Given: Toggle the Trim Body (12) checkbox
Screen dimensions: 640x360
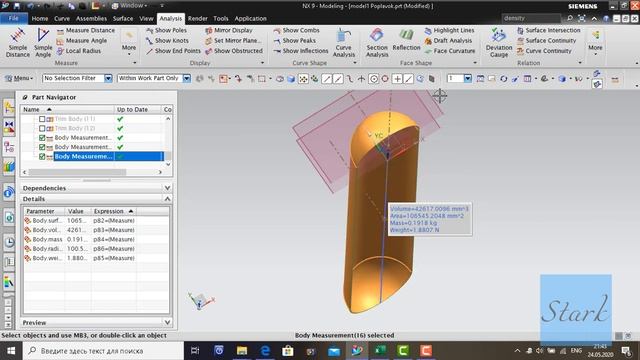Looking at the screenshot, I should (42, 128).
